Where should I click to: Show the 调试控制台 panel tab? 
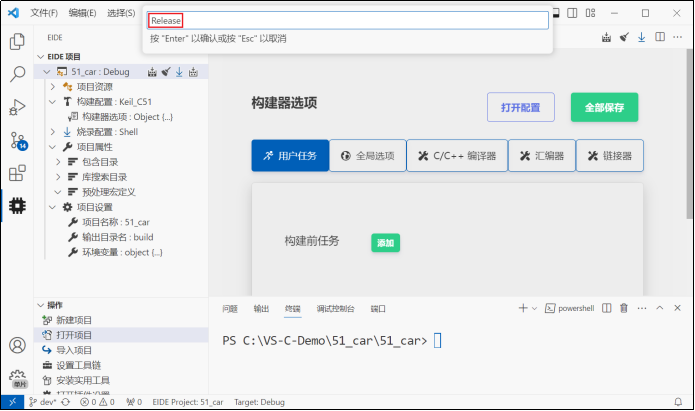pyautogui.click(x=335, y=309)
